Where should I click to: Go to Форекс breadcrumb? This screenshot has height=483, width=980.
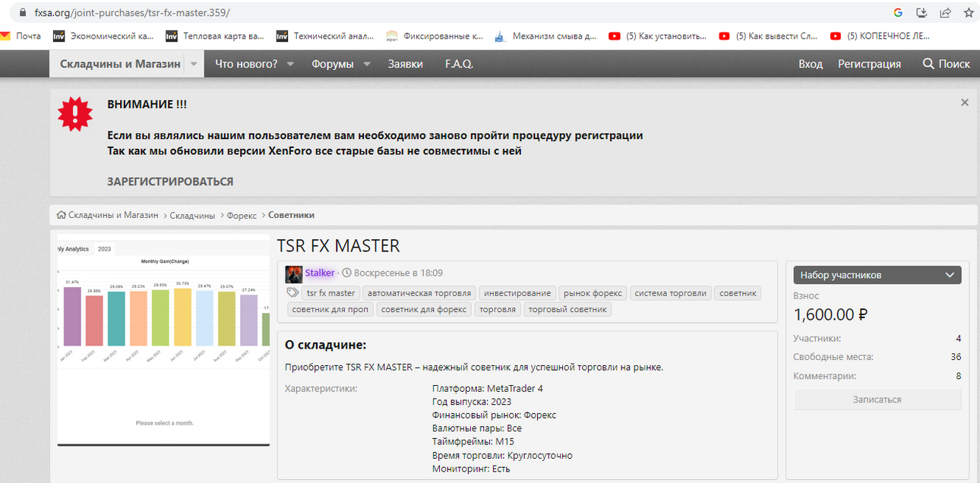pos(242,215)
